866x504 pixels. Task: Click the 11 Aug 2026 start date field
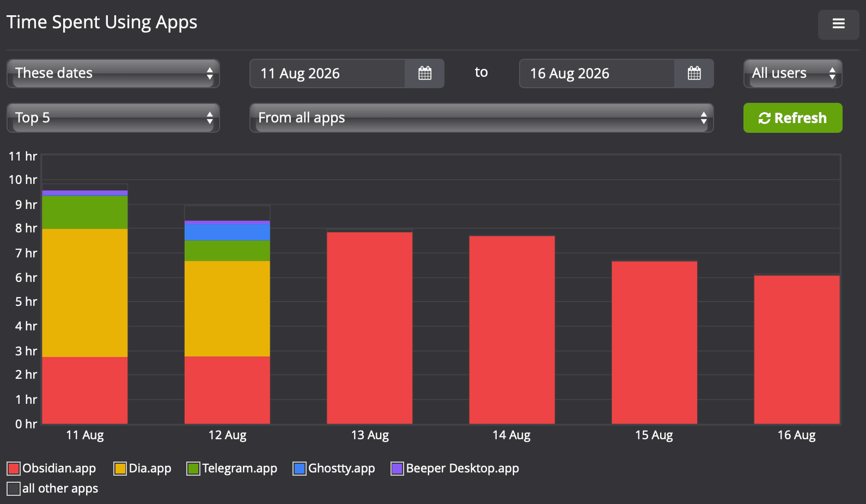[x=327, y=73]
